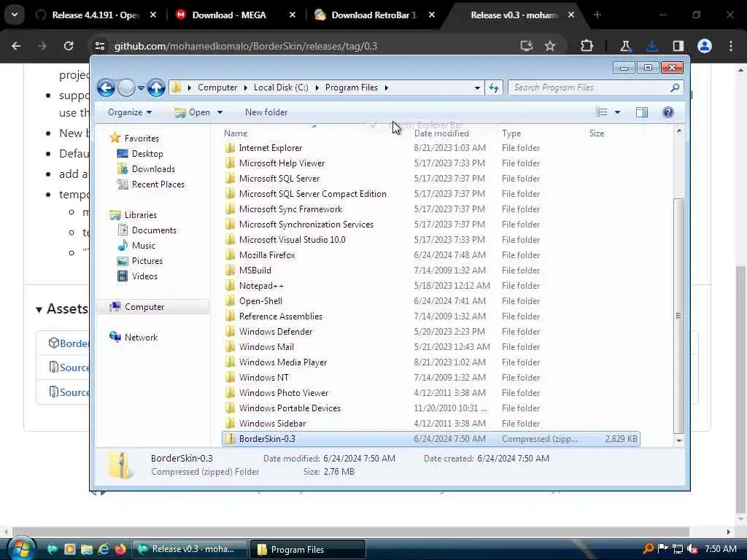
Task: Expand Program Files breadcrumb arrow
Action: tap(387, 87)
